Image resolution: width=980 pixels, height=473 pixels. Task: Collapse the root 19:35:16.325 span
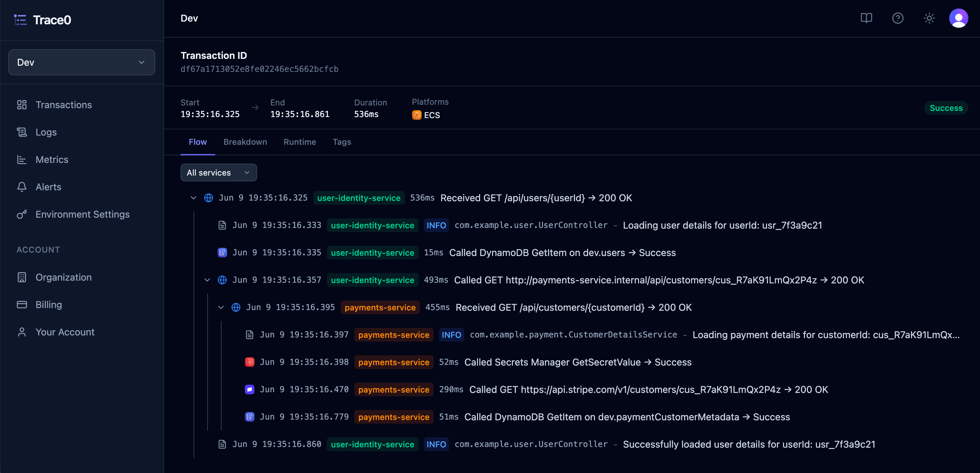[194, 198]
